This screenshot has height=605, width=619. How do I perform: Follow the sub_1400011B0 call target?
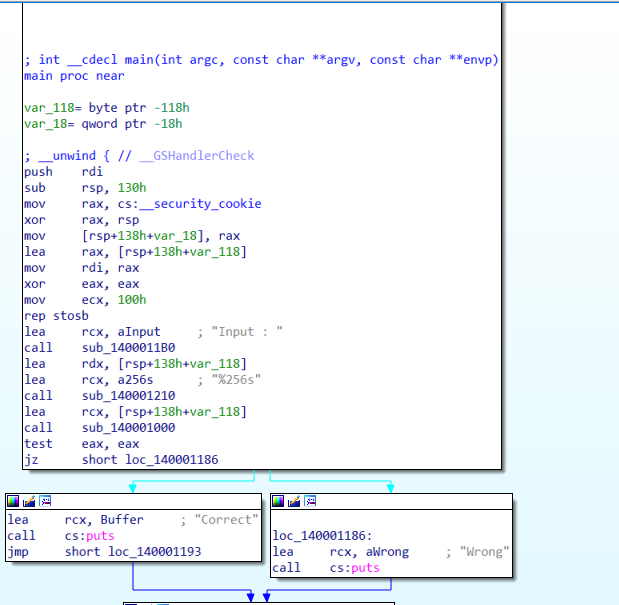128,348
